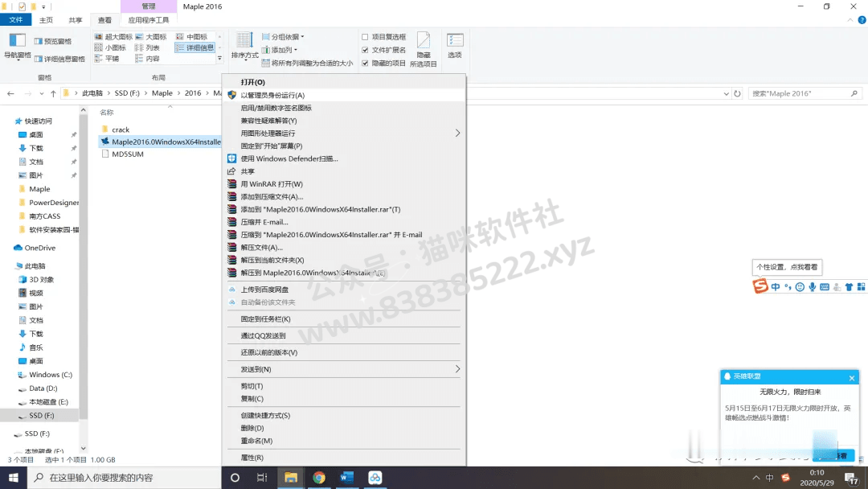Open the 排序方式 sort by dropdown
The height and width of the screenshot is (489, 868).
tap(244, 47)
